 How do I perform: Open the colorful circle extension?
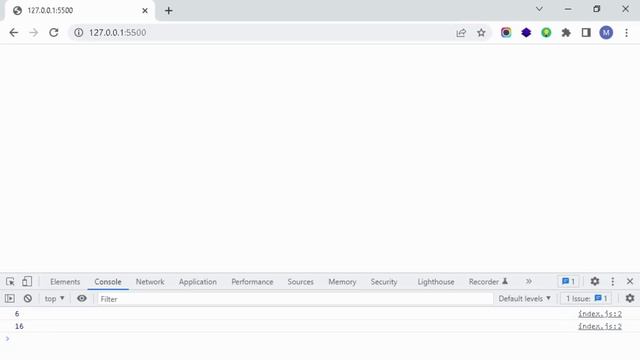point(506,33)
